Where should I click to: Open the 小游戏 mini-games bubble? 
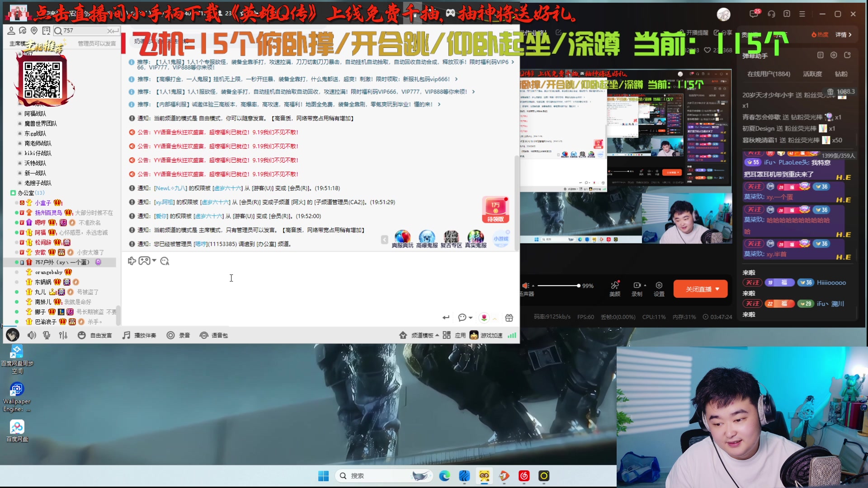click(501, 239)
